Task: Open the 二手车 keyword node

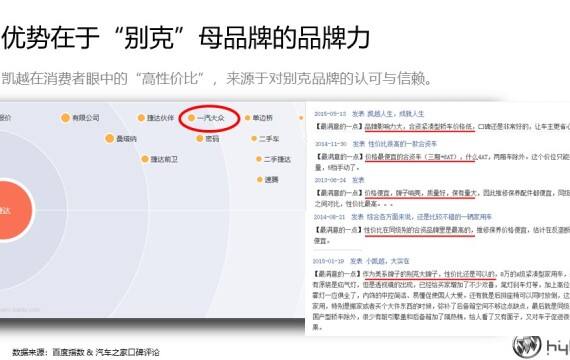Action: pos(265,139)
